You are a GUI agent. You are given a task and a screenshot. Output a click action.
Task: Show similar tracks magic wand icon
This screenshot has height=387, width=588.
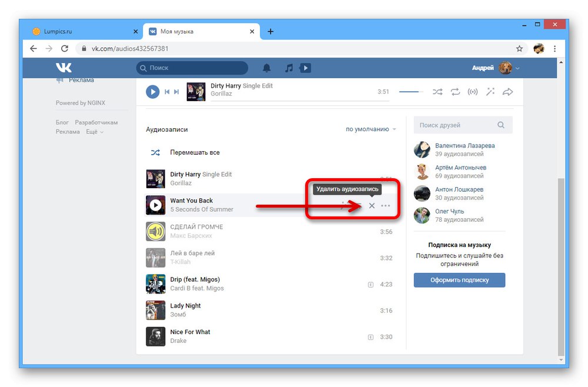coord(490,92)
